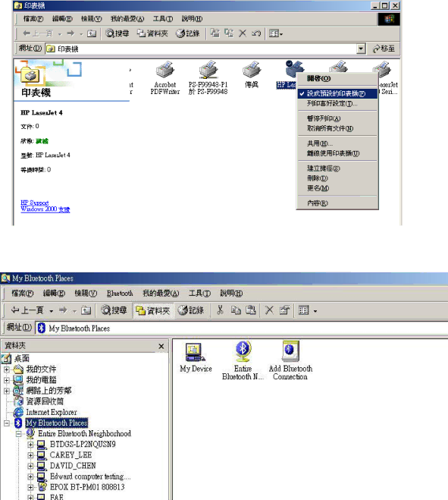Select the Acrobat PDFWriter printer
This screenshot has height=500, width=448.
pos(164,78)
